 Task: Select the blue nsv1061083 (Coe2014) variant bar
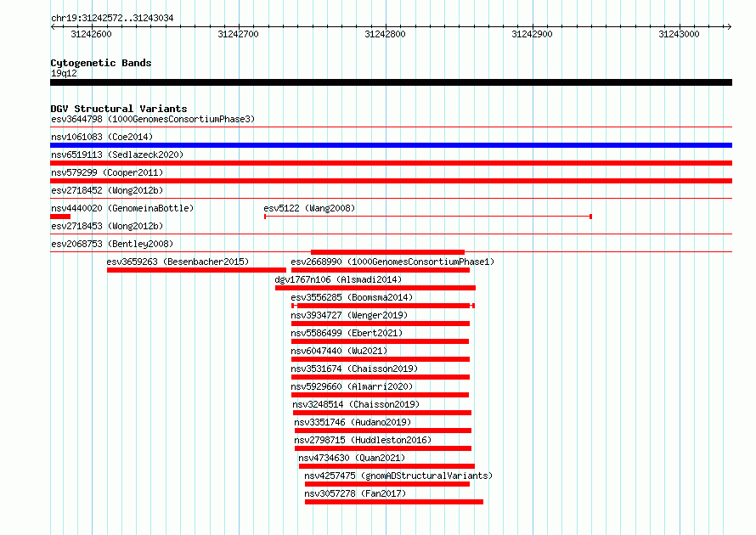(x=391, y=145)
